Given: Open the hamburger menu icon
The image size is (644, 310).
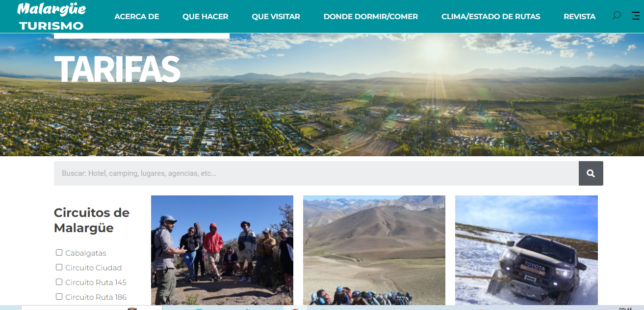Looking at the screenshot, I should [x=636, y=16].
